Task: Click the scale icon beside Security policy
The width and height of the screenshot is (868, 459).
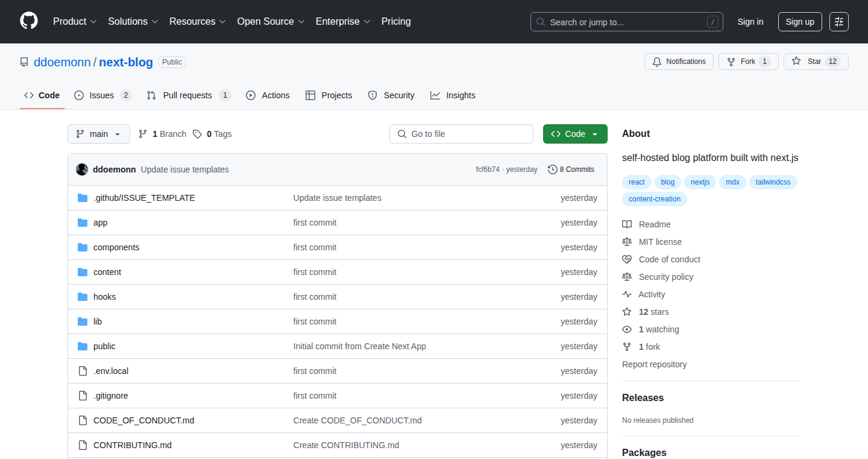Action: 627,277
